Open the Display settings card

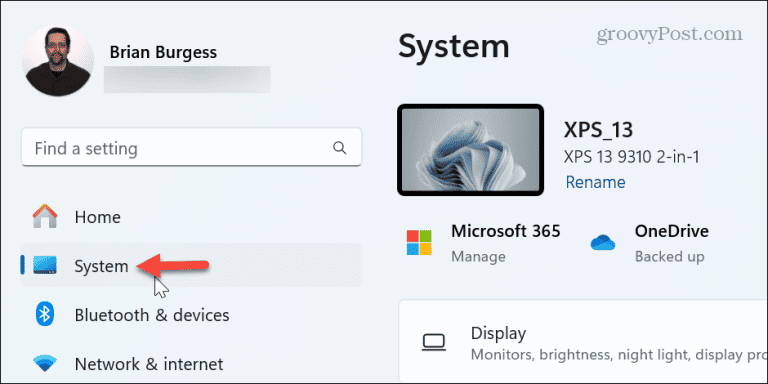coord(583,341)
